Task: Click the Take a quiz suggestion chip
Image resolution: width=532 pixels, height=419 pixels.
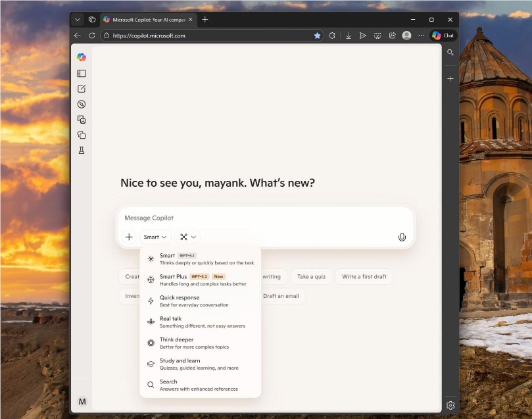Action: pyautogui.click(x=310, y=276)
